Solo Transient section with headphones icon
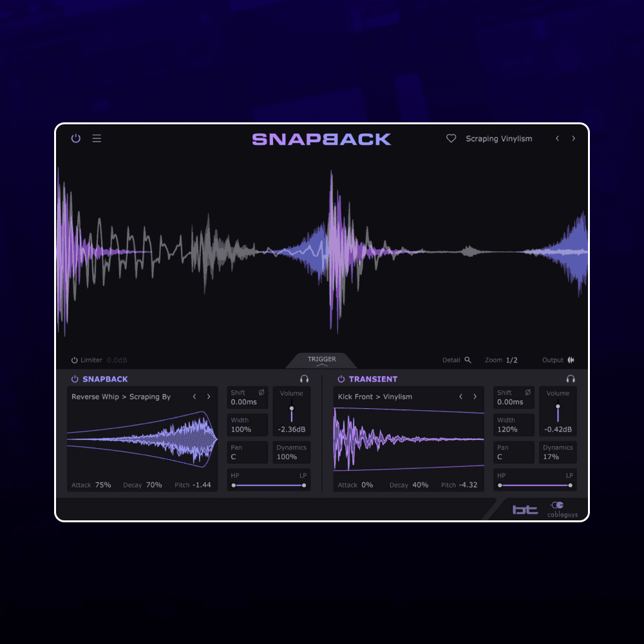The image size is (644, 644). [571, 379]
